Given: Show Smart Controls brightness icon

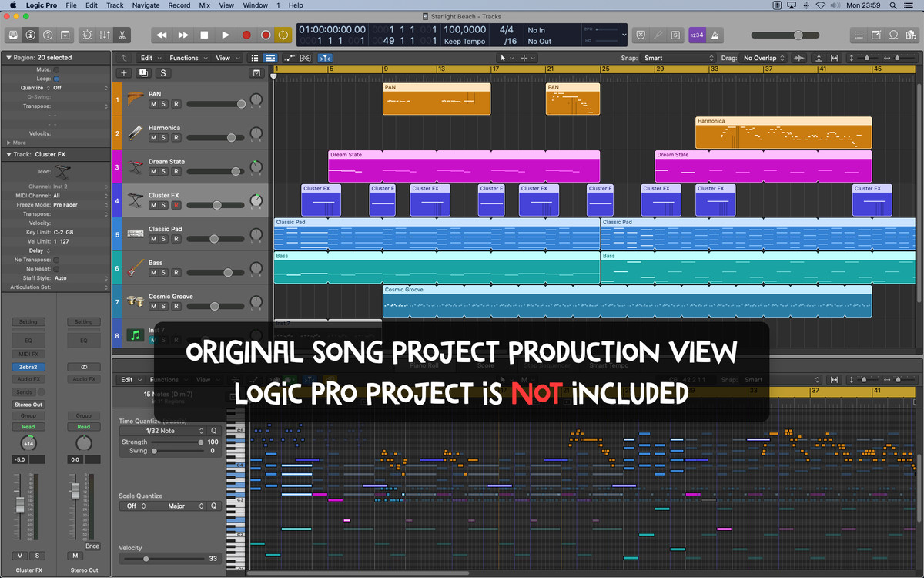Looking at the screenshot, I should 86,35.
